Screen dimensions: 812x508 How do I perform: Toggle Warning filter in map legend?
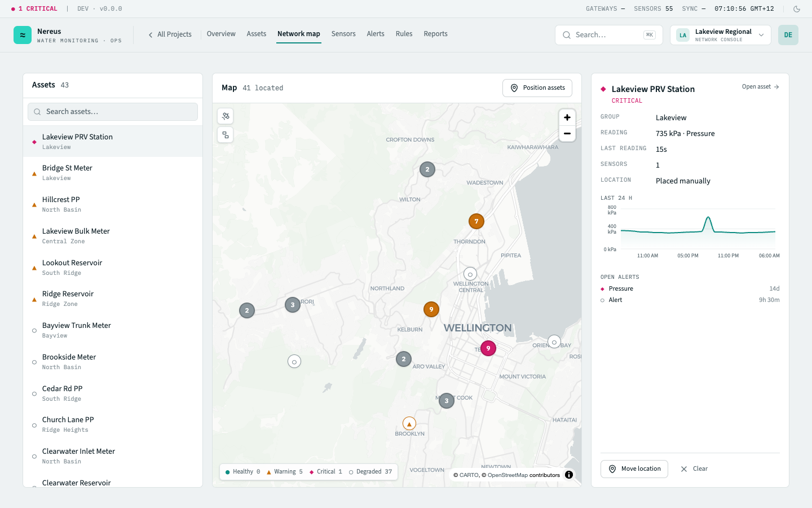tap(285, 472)
